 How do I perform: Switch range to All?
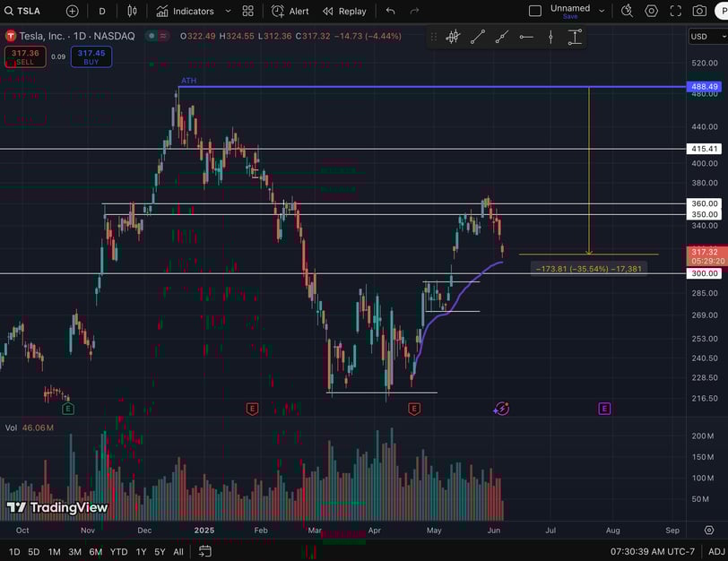178,552
